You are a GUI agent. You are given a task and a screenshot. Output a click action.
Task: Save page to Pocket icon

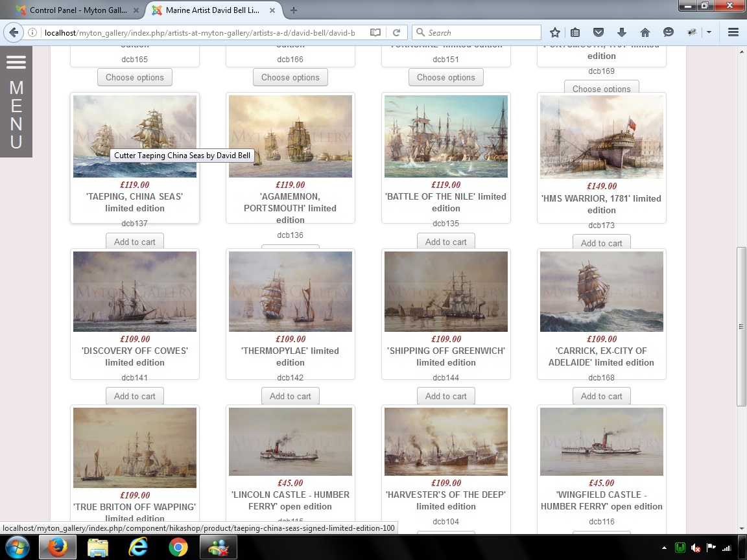coord(599,32)
